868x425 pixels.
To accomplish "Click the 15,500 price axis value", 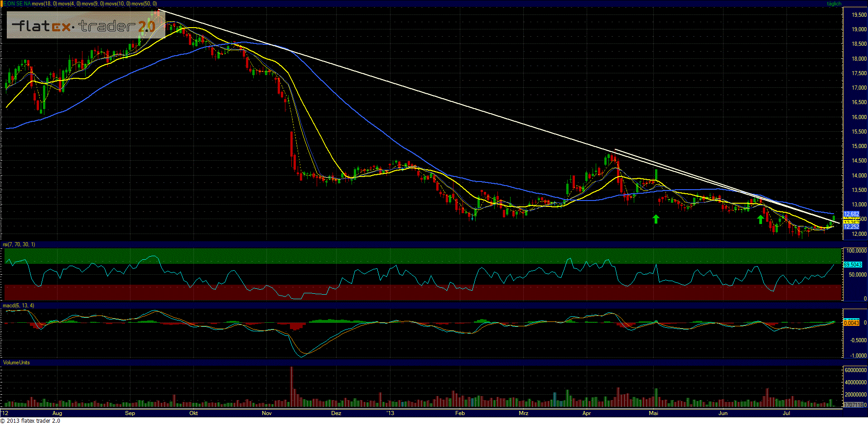I will pyautogui.click(x=859, y=132).
